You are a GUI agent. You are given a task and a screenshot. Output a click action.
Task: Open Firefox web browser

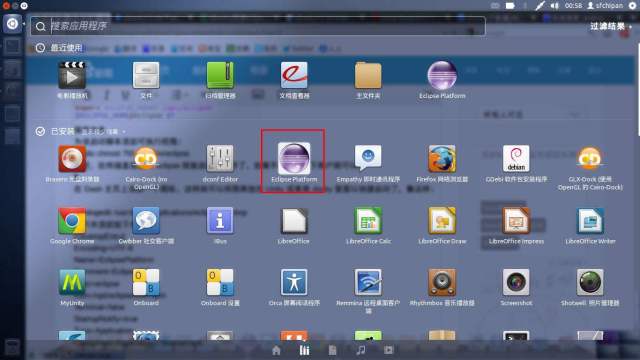coord(442,163)
